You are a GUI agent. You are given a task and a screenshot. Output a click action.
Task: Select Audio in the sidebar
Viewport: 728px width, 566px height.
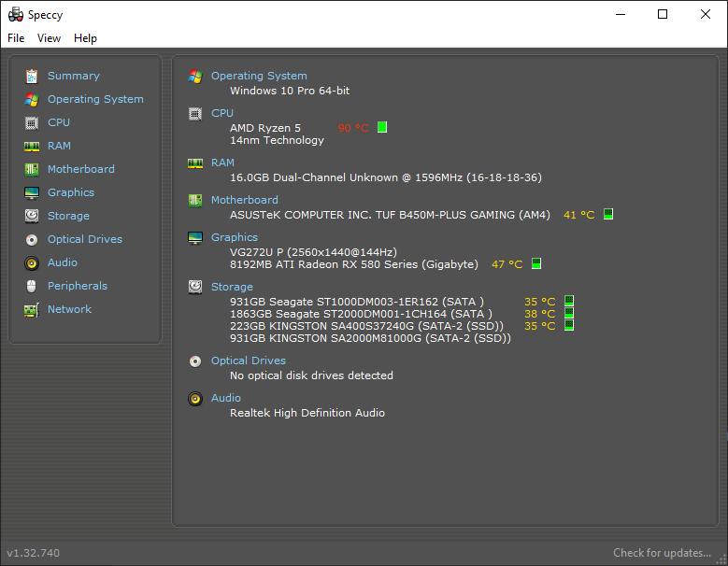pos(63,262)
